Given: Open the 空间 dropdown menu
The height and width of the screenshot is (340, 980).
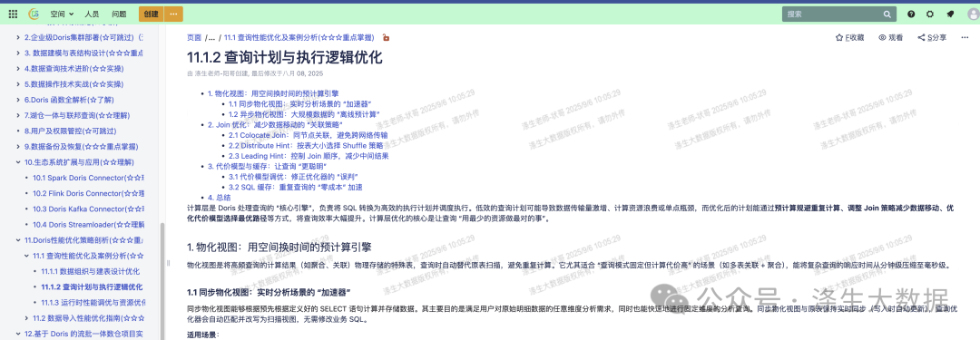Looking at the screenshot, I should [62, 14].
